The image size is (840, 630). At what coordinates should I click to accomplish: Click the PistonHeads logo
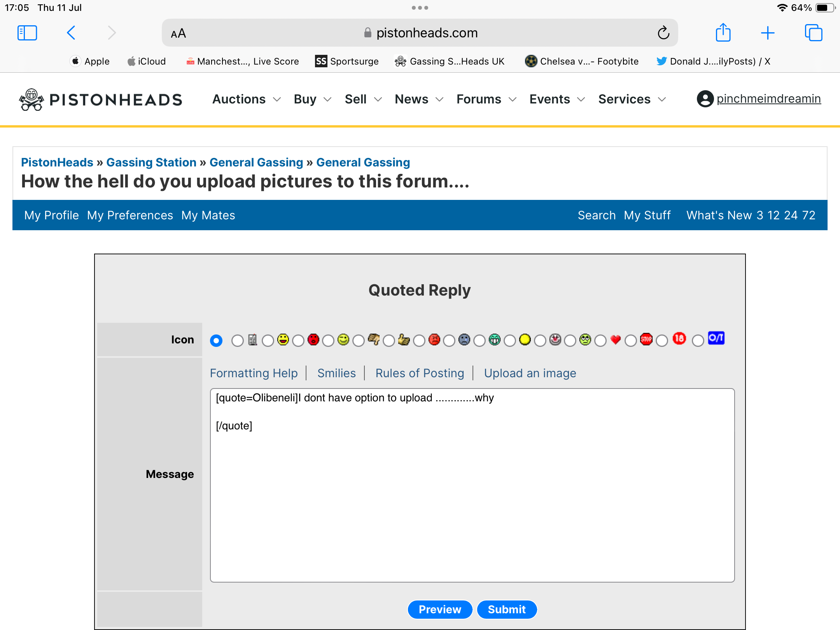click(101, 100)
